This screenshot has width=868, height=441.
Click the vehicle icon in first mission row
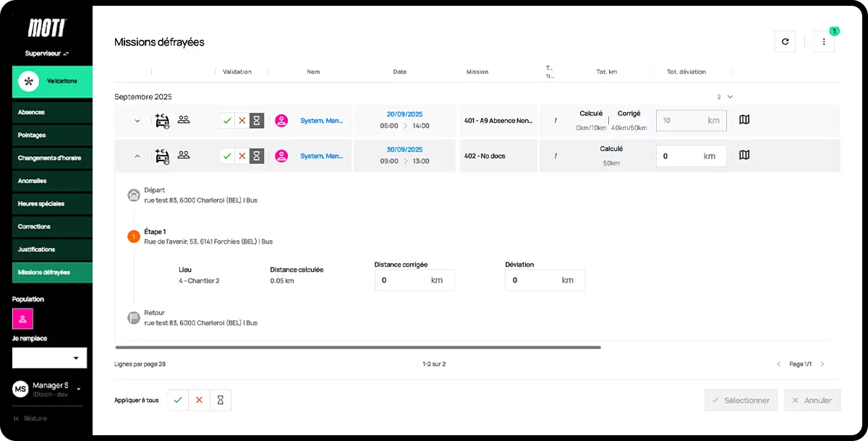pyautogui.click(x=162, y=121)
